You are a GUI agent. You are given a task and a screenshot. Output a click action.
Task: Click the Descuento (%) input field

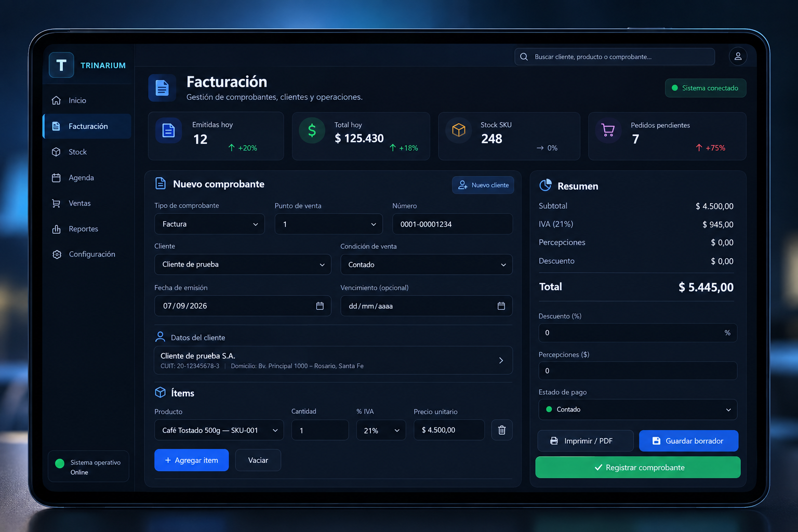click(x=638, y=332)
